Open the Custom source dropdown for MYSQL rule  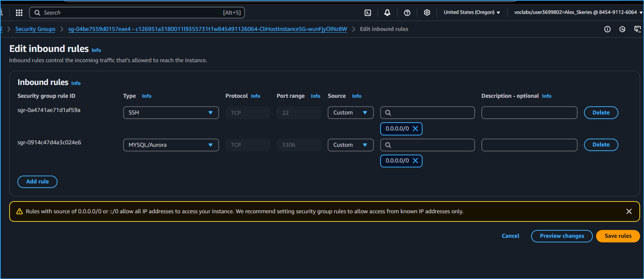pyautogui.click(x=351, y=145)
